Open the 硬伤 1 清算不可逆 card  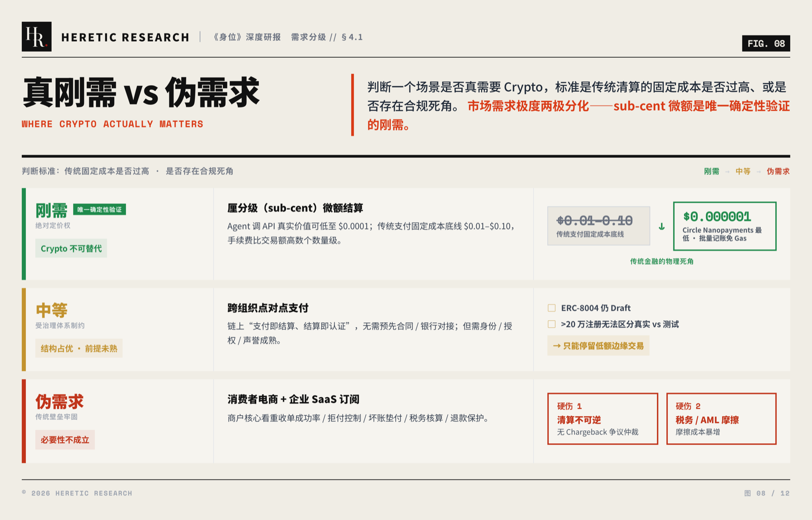coord(602,419)
